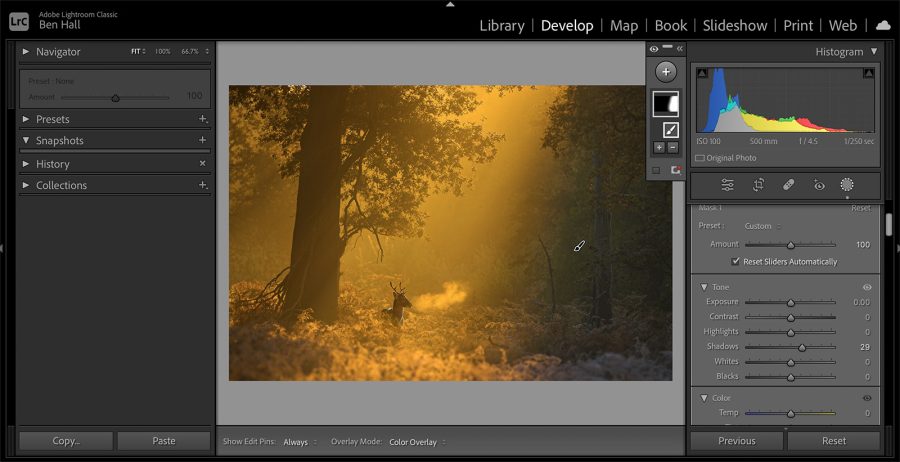Viewport: 900px width, 462px height.
Task: Collapse the masks panel double arrows
Action: tap(680, 49)
